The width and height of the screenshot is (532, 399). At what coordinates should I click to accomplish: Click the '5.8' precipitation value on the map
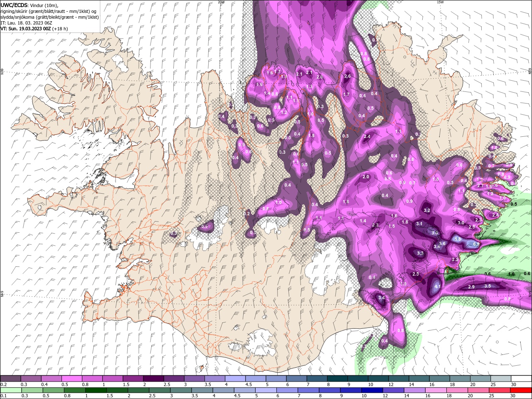pyautogui.click(x=458, y=239)
